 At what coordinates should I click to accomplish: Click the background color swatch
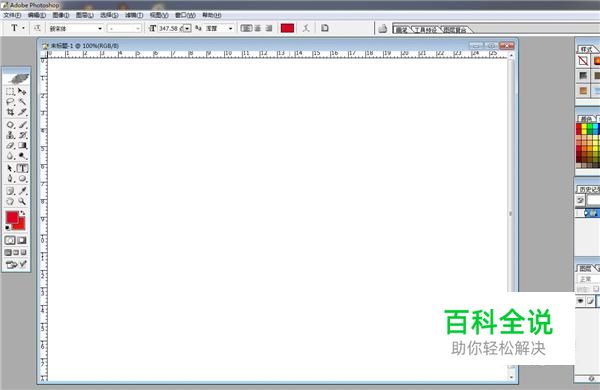(x=21, y=225)
